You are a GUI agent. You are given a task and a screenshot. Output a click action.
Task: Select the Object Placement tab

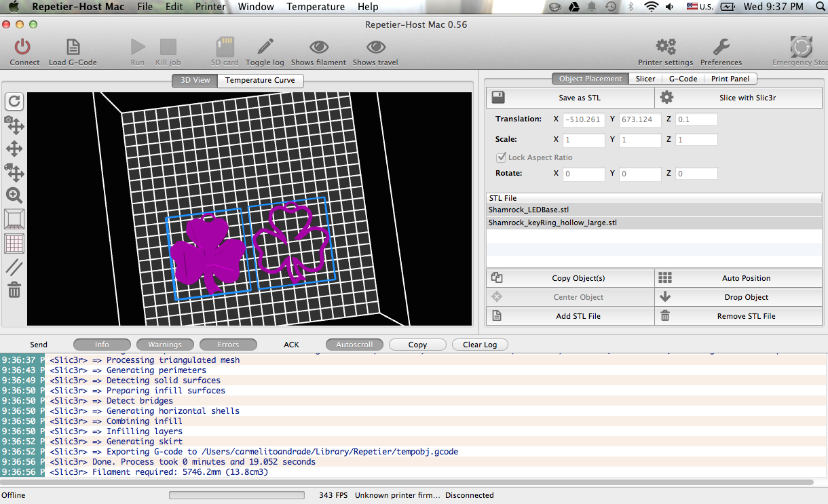(590, 79)
